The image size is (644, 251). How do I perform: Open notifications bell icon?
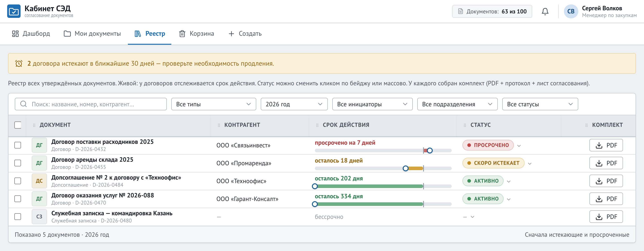tap(545, 11)
